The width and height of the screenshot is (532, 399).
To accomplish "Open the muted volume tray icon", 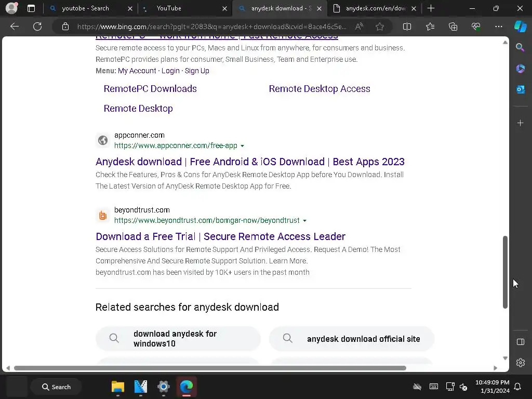I will click(463, 387).
